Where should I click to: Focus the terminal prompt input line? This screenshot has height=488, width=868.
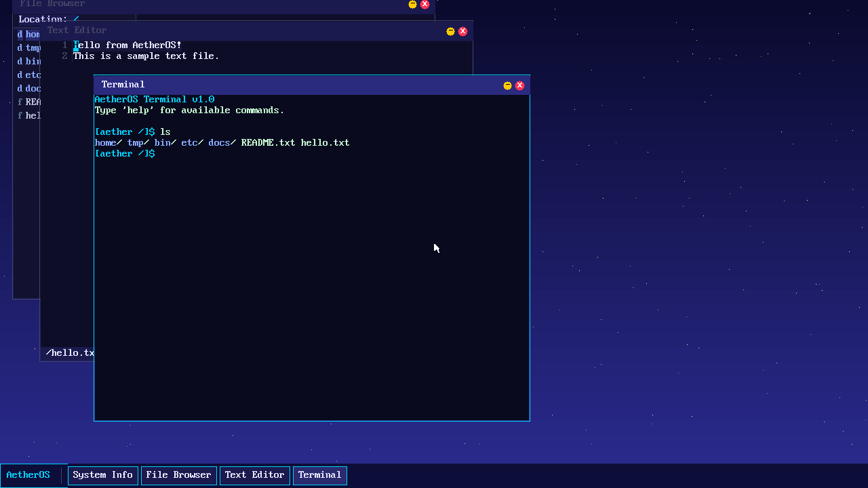coord(311,154)
